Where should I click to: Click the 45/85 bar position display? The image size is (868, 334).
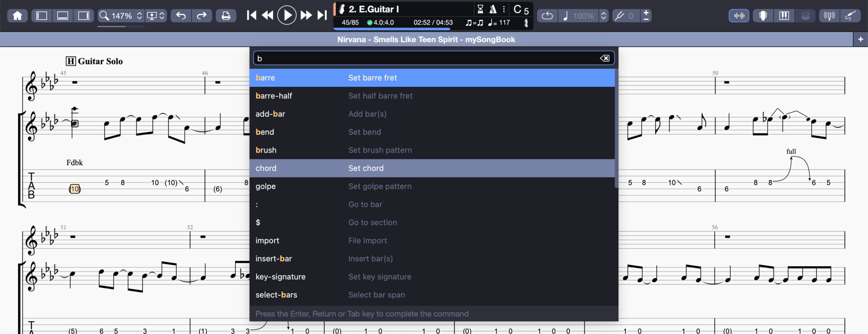[x=350, y=22]
